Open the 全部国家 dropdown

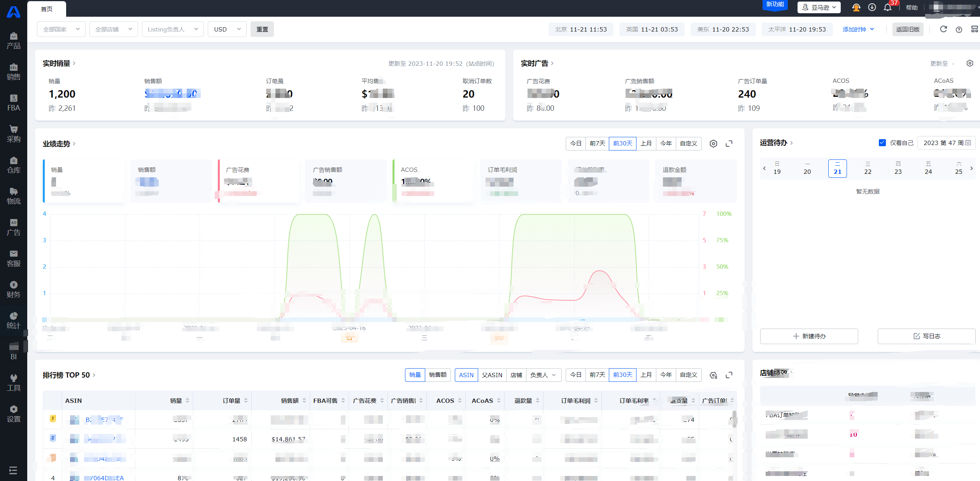point(61,29)
